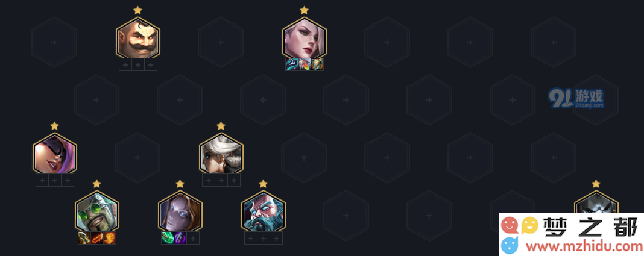Add champion to empty hex left of Braum
Viewport: 644px width, 256px height.
click(x=54, y=42)
